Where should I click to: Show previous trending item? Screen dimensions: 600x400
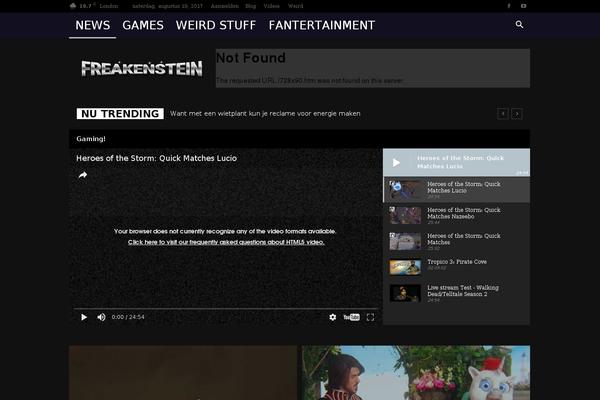click(503, 114)
